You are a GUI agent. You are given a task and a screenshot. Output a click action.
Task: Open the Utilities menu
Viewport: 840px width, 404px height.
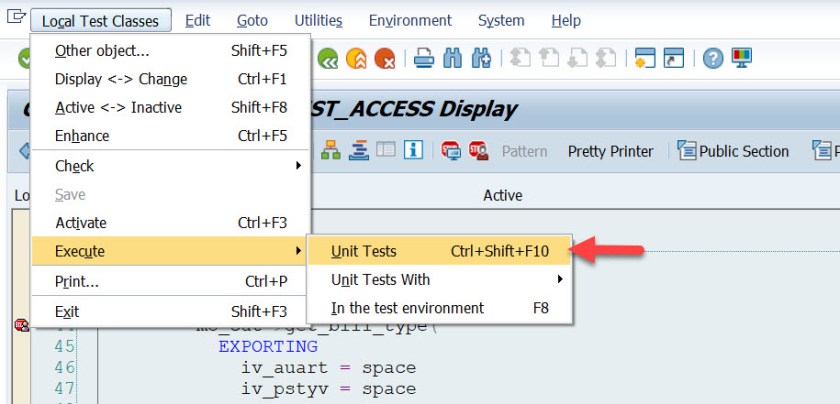pyautogui.click(x=318, y=20)
